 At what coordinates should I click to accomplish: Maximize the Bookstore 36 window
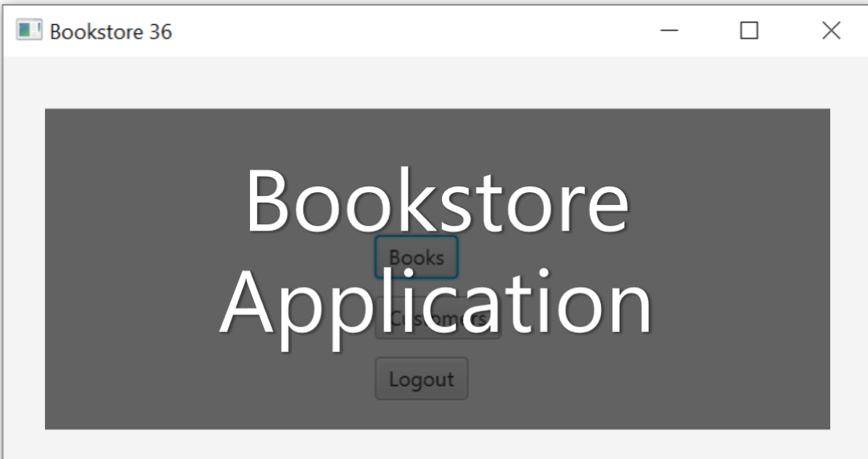[x=749, y=31]
